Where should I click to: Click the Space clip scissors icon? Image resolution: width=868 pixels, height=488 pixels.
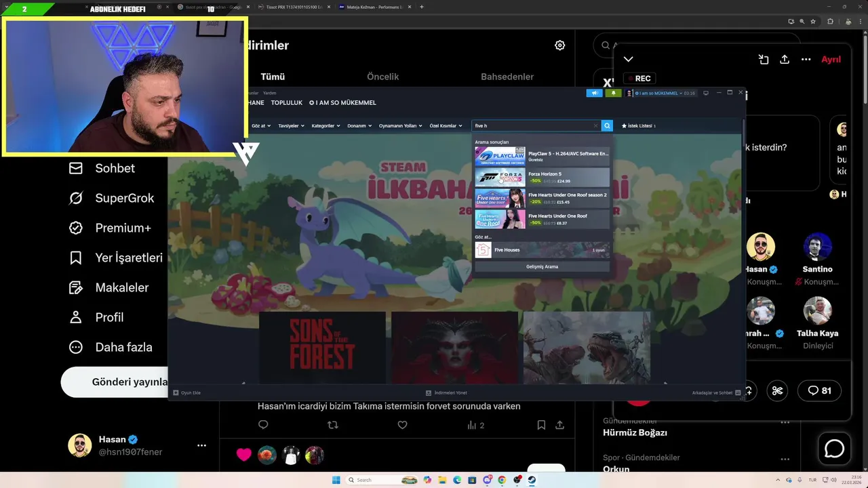777,390
